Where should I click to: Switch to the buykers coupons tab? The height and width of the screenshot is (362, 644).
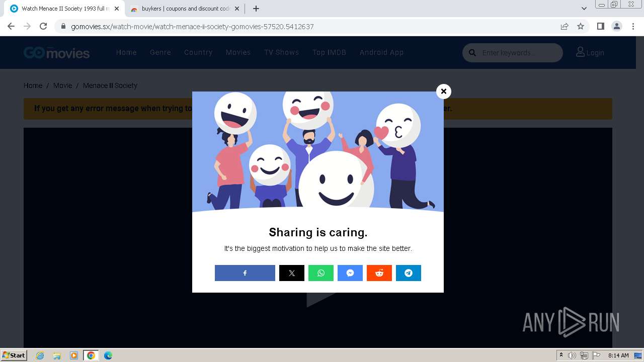185,9
